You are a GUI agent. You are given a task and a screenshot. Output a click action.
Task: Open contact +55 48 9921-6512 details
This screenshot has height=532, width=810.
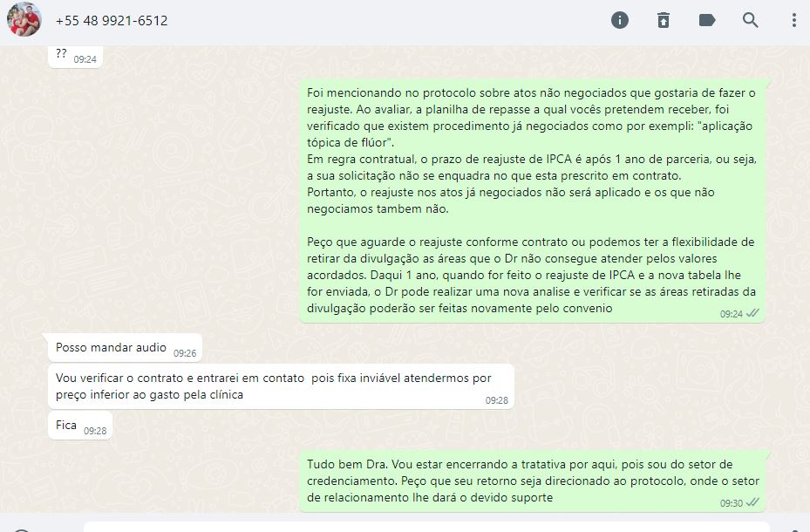coord(112,21)
